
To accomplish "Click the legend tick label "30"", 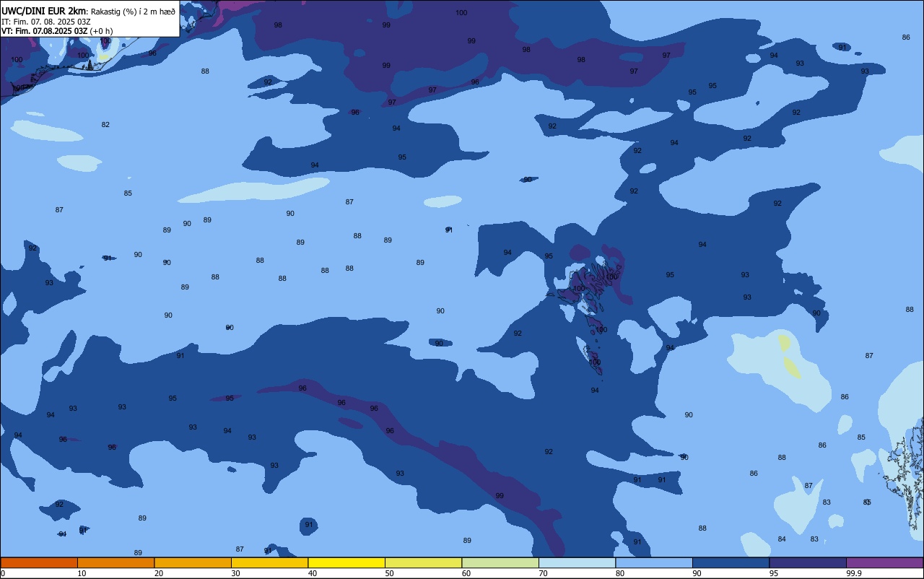I will tap(235, 573).
